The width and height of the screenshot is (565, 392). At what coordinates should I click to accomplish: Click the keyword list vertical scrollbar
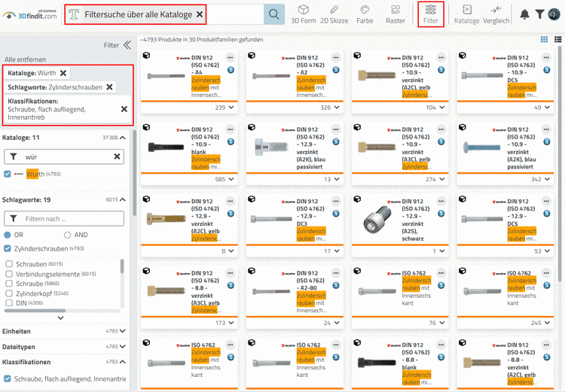(x=122, y=266)
